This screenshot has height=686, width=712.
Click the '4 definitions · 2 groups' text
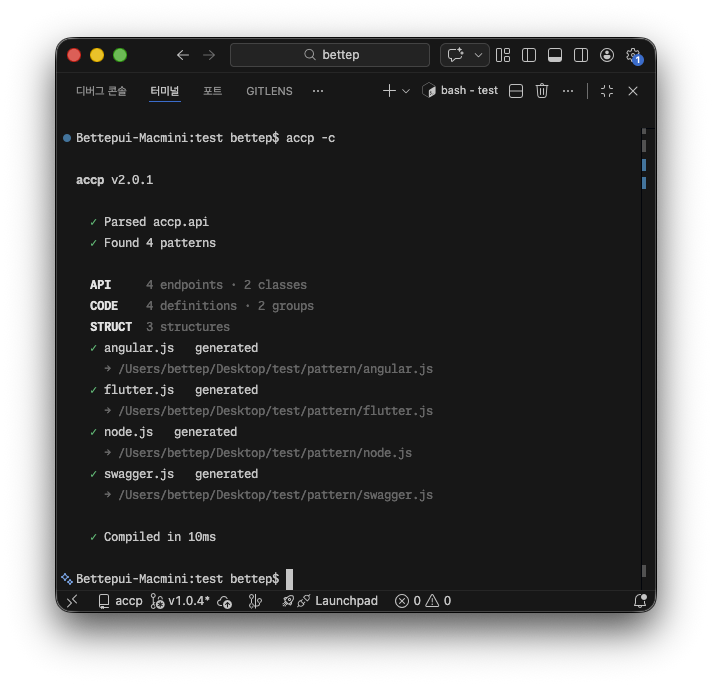230,306
